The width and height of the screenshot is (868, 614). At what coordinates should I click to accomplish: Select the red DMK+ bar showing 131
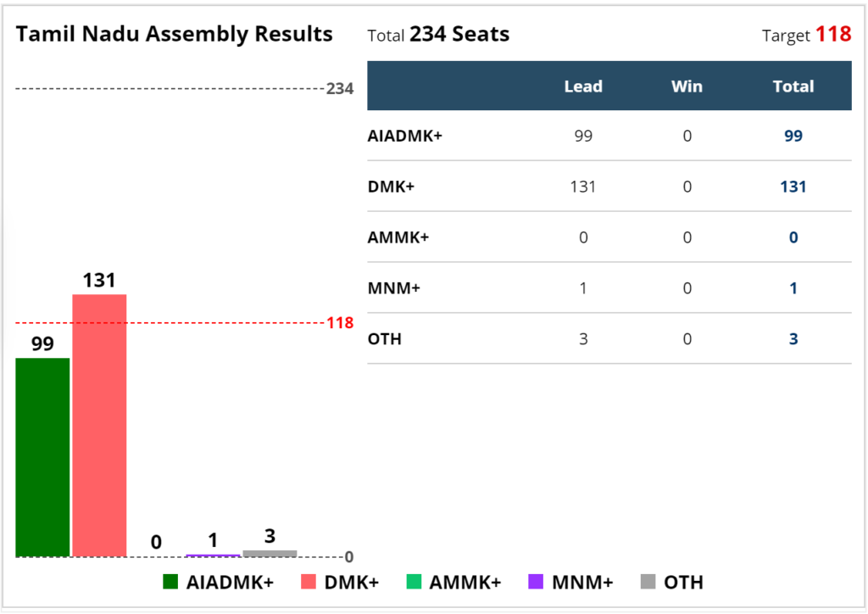(100, 425)
